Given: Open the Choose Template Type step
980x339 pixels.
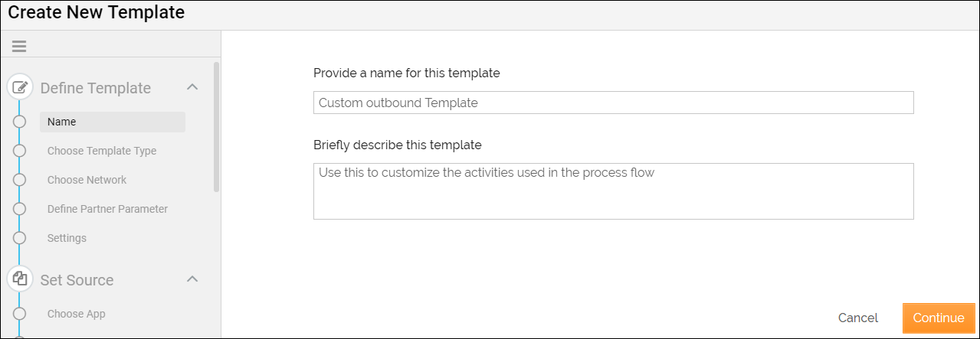Looking at the screenshot, I should tap(102, 151).
